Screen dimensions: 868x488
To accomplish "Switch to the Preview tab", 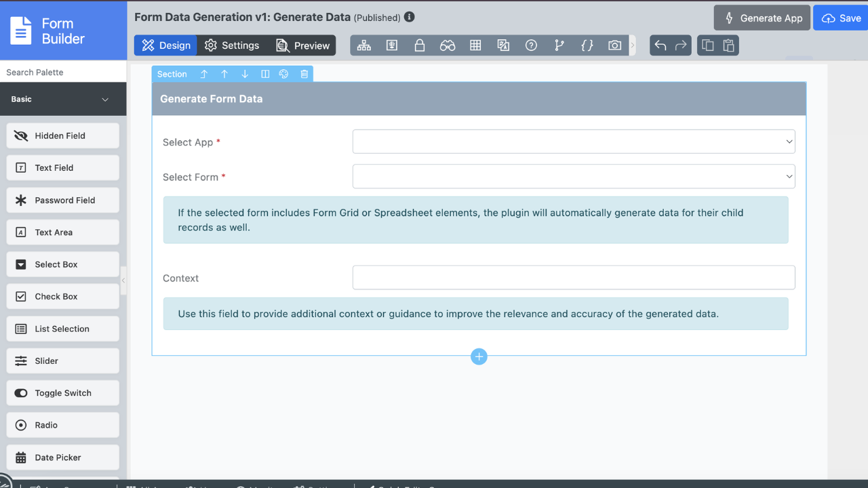I will 302,45.
